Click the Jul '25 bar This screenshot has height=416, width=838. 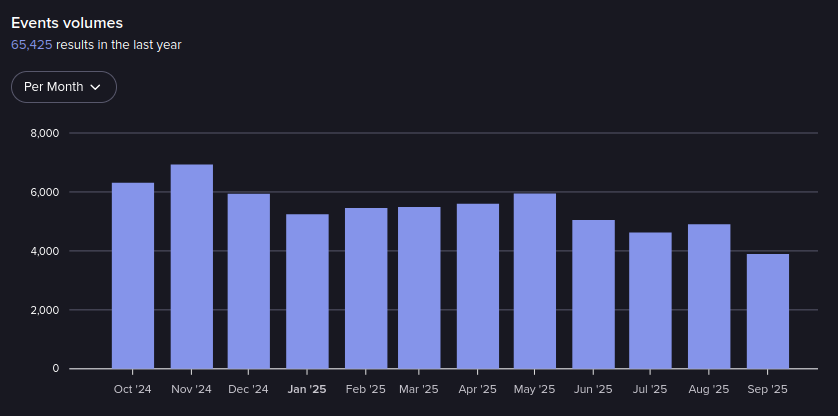[x=650, y=300]
